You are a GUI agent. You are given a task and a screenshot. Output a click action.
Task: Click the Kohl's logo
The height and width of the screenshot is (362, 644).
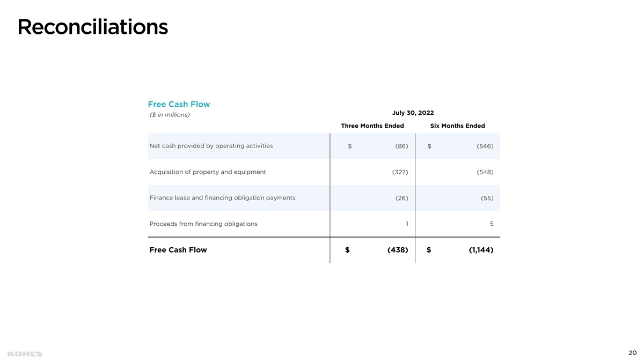[x=25, y=354]
